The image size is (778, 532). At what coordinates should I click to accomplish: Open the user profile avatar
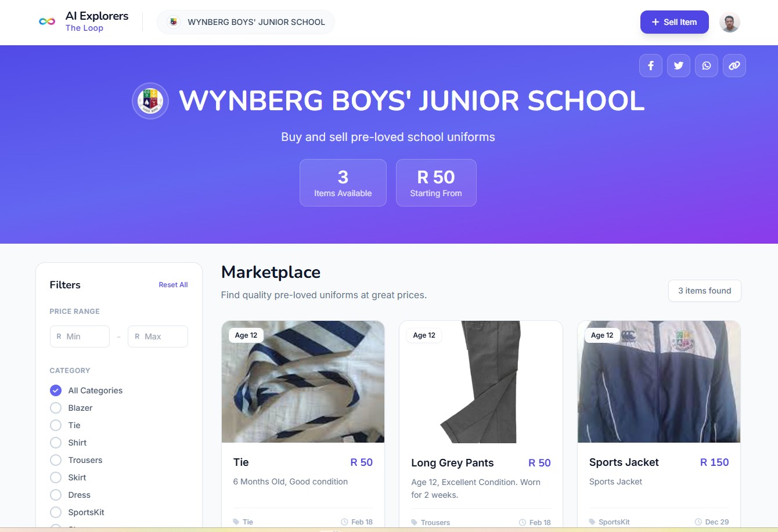[x=730, y=22]
